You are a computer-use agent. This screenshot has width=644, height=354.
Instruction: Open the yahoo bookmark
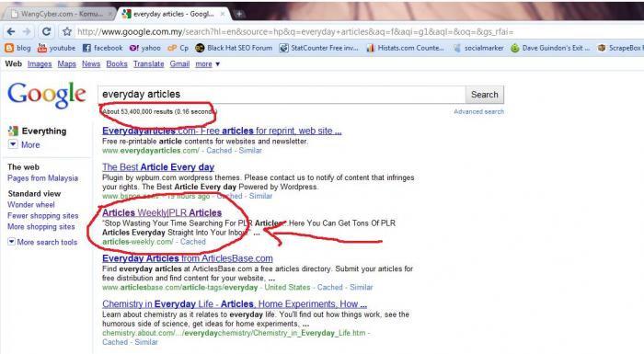[145, 48]
